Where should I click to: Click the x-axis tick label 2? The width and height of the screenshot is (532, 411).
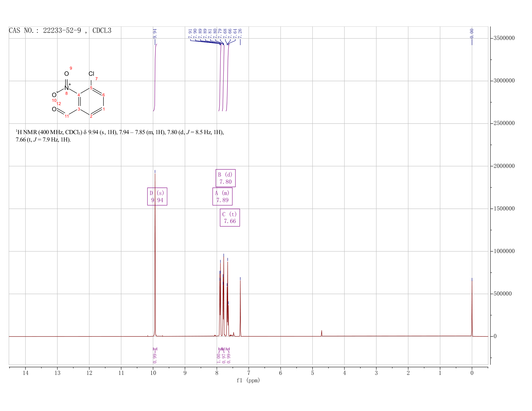click(x=408, y=373)
